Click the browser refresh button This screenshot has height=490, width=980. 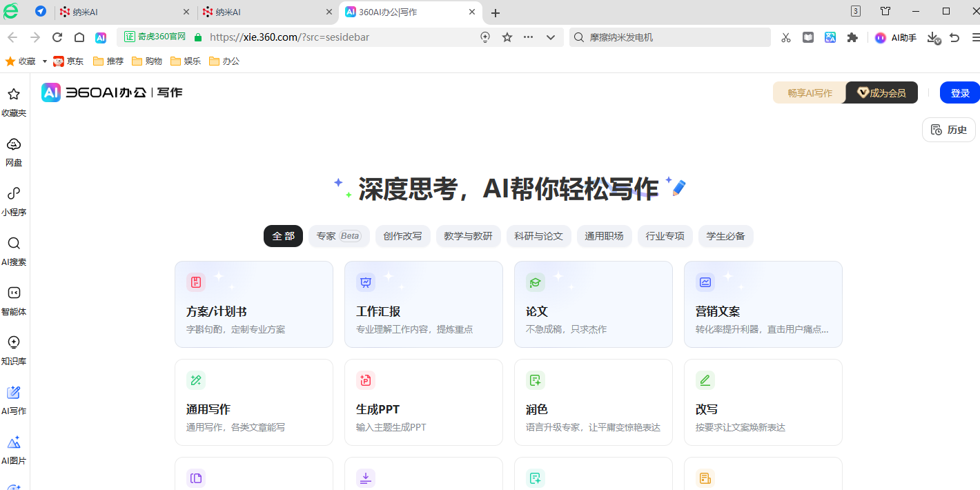(57, 37)
